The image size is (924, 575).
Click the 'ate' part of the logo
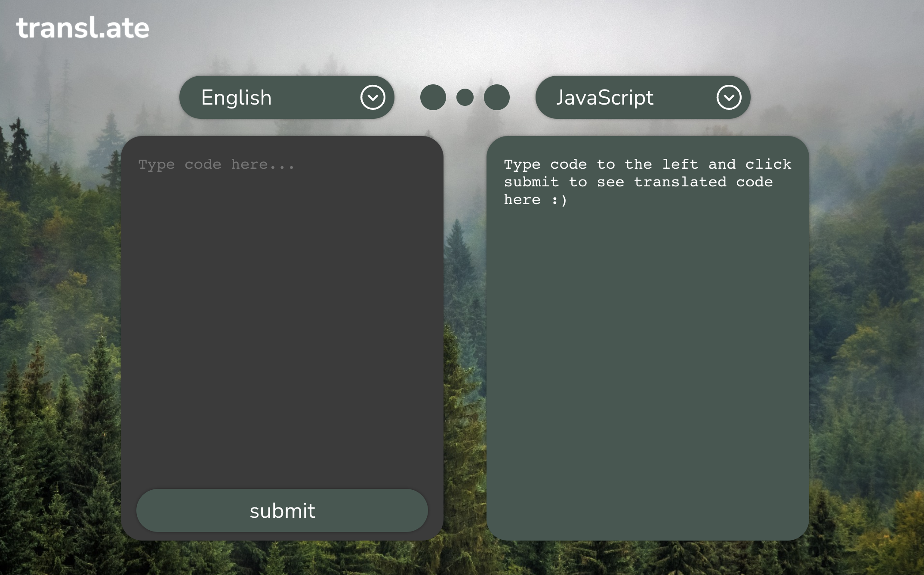point(127,28)
